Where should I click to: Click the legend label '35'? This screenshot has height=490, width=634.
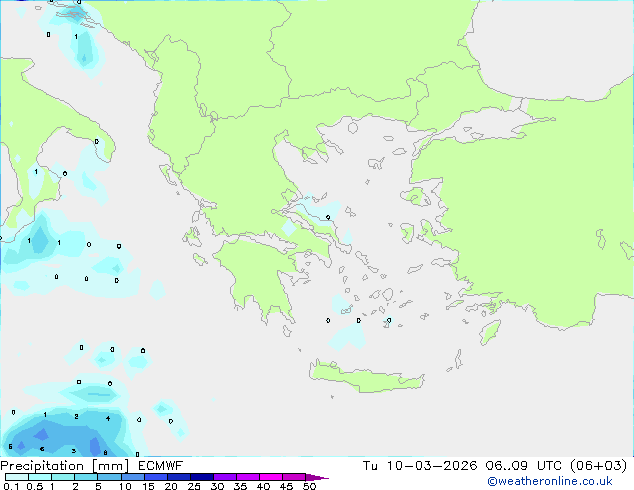click(240, 486)
